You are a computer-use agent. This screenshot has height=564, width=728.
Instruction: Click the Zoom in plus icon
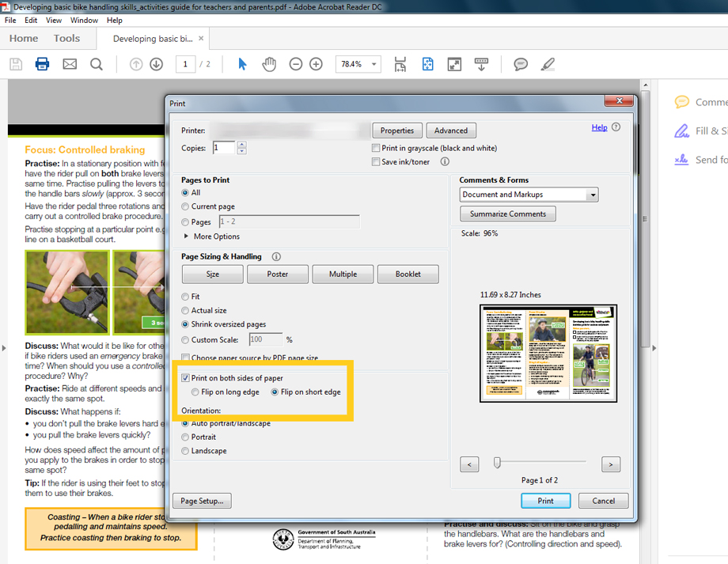tap(317, 64)
